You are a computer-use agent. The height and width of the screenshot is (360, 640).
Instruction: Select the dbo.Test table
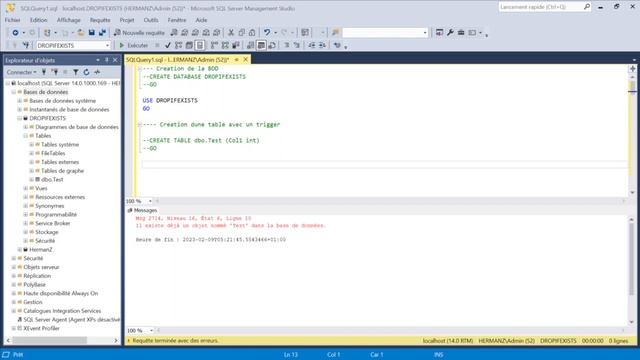point(52,180)
